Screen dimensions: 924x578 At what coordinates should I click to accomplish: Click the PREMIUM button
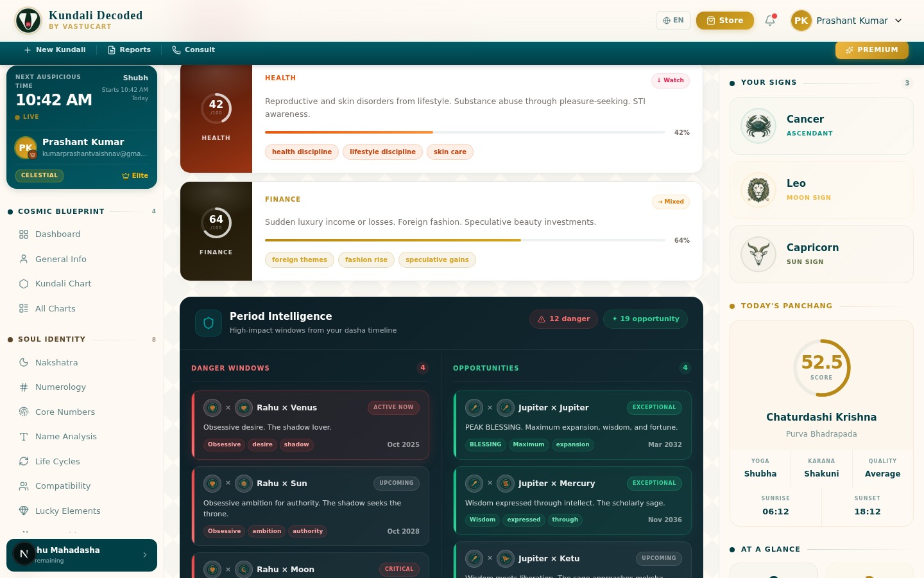tap(871, 50)
